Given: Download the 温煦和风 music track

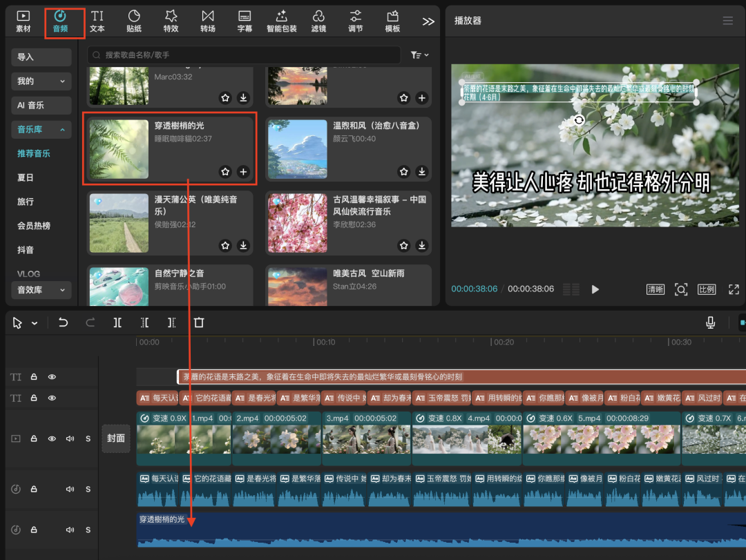Looking at the screenshot, I should 422,171.
